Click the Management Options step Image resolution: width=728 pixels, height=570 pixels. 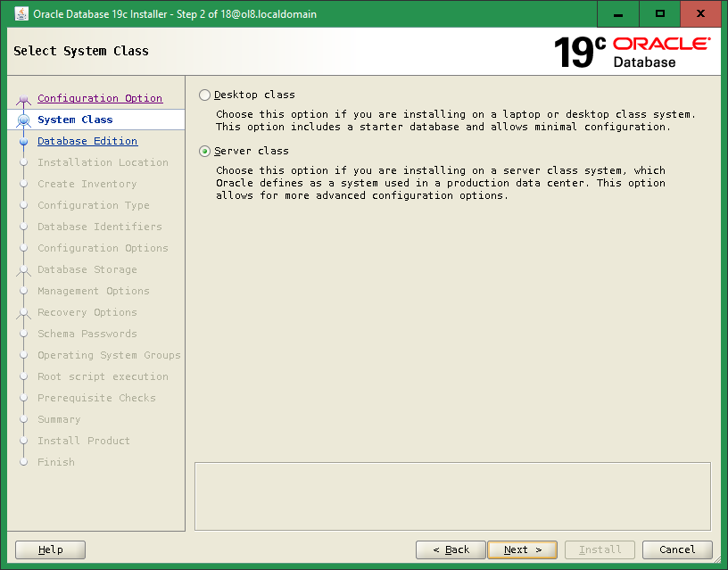(x=94, y=290)
